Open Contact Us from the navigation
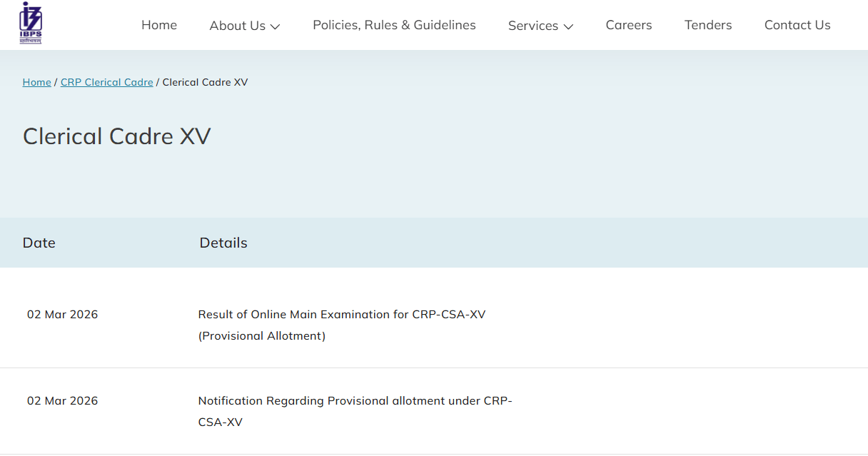Image resolution: width=868 pixels, height=456 pixels. click(797, 24)
